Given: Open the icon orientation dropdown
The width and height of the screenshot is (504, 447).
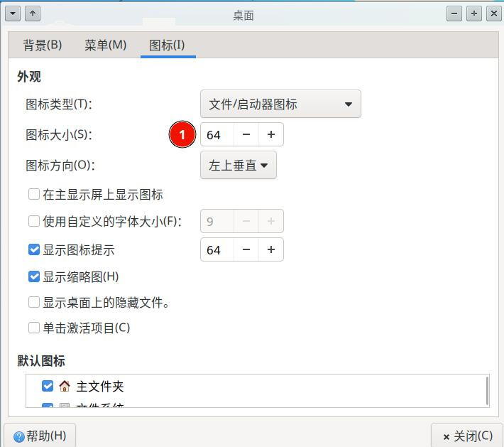Looking at the screenshot, I should click(x=238, y=166).
